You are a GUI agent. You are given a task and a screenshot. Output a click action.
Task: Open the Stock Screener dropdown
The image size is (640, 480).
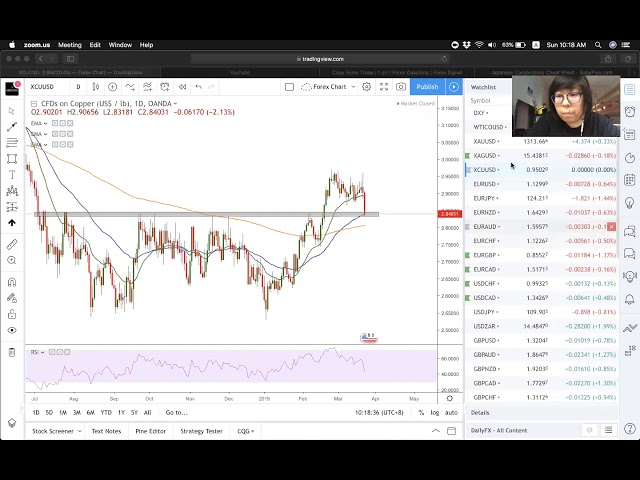pyautogui.click(x=54, y=431)
